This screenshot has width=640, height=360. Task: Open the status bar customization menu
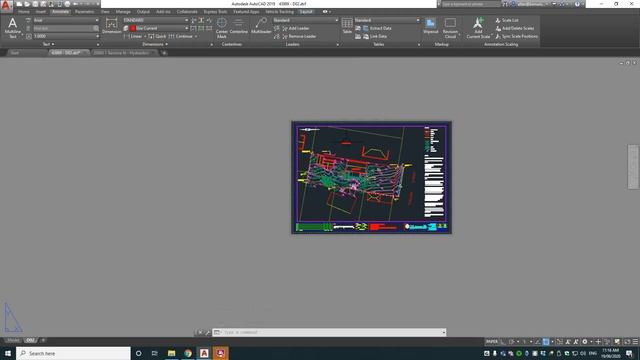point(635,342)
